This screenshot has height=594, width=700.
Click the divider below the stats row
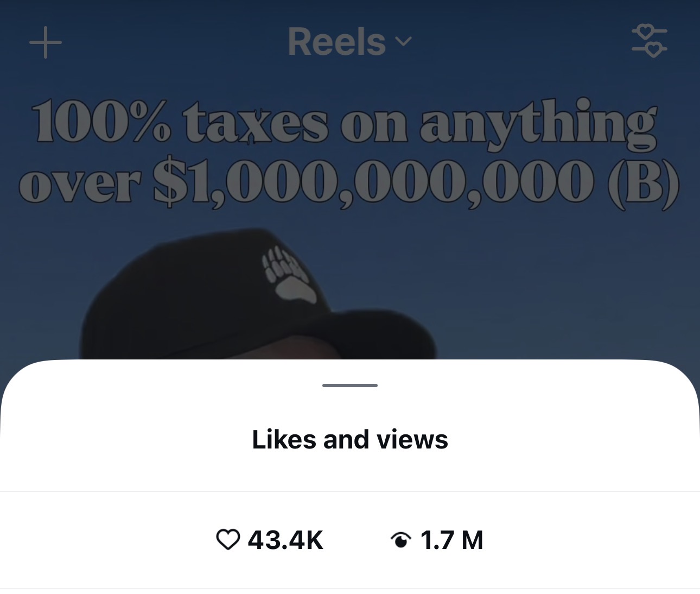(x=350, y=588)
